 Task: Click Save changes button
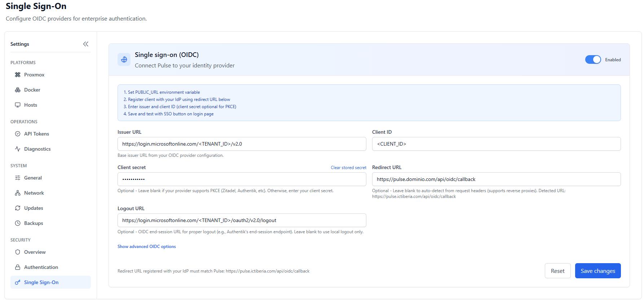pyautogui.click(x=597, y=271)
